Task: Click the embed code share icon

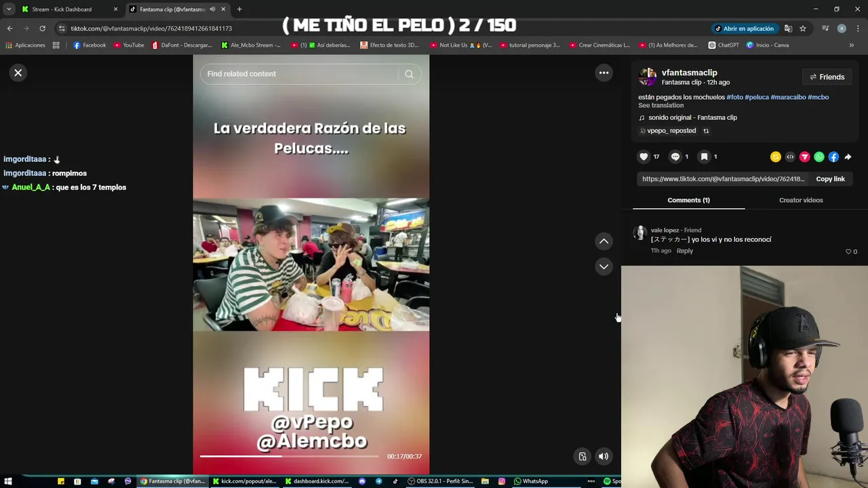Action: click(x=790, y=157)
